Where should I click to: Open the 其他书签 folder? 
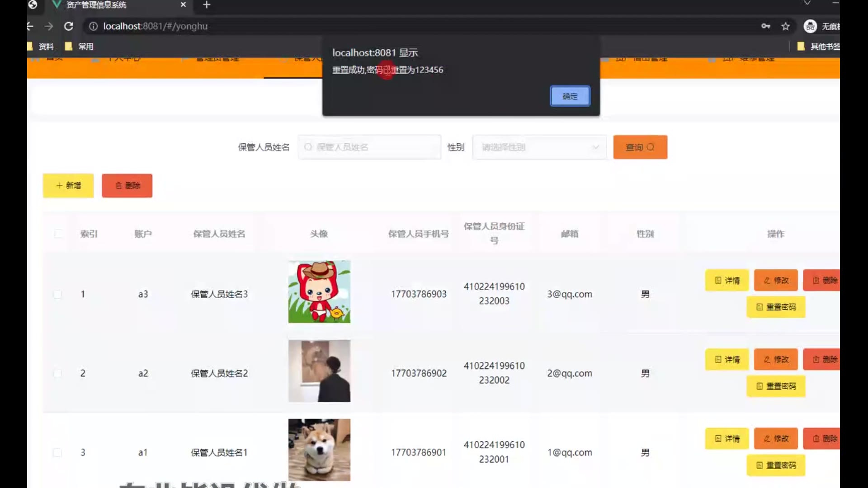(x=818, y=46)
